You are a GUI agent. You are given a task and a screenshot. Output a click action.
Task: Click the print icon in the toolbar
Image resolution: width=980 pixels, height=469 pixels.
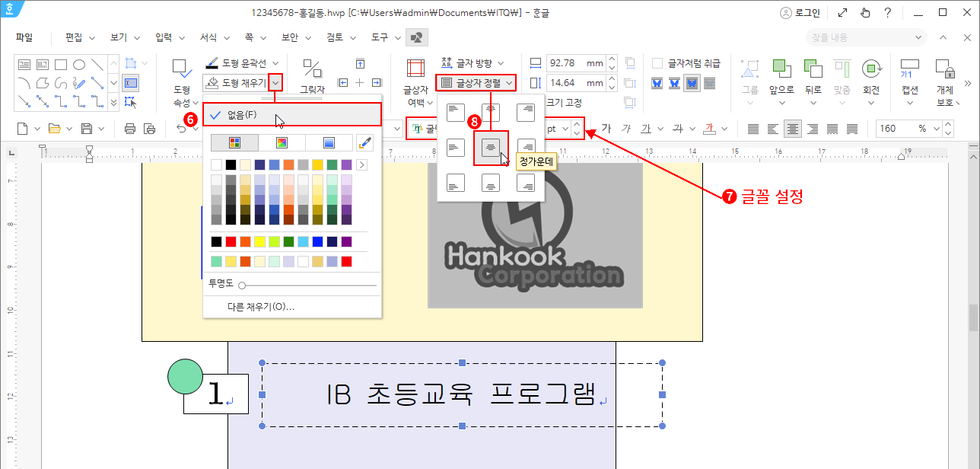pos(130,129)
